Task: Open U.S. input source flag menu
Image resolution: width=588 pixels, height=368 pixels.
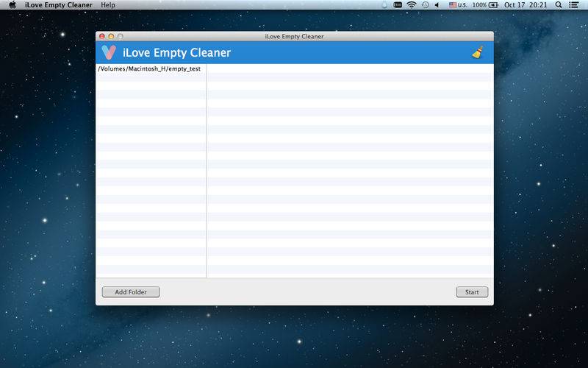Action: point(458,5)
